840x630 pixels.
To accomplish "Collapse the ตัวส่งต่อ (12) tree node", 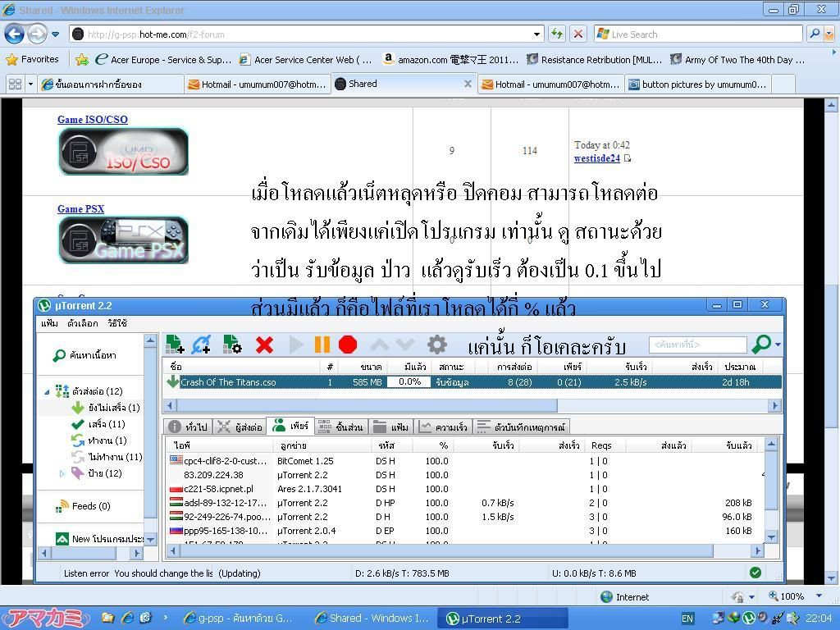I will point(47,391).
